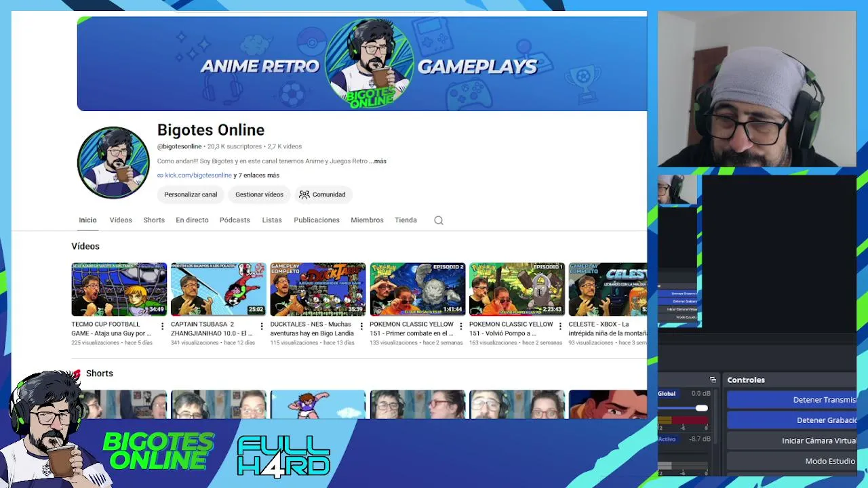Viewport: 868px width, 488px height.
Task: Click the Comunidad button
Action: (x=322, y=195)
